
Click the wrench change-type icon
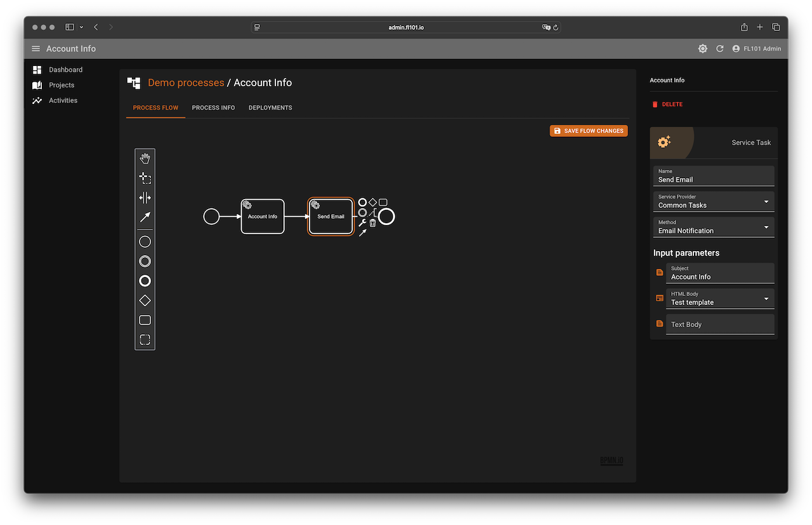(x=362, y=223)
